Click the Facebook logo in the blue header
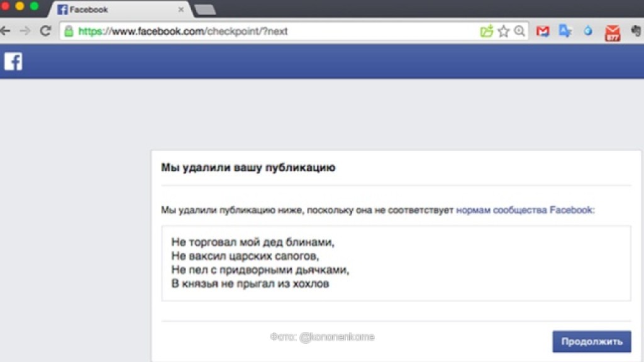The height and width of the screenshot is (362, 644). pyautogui.click(x=13, y=62)
